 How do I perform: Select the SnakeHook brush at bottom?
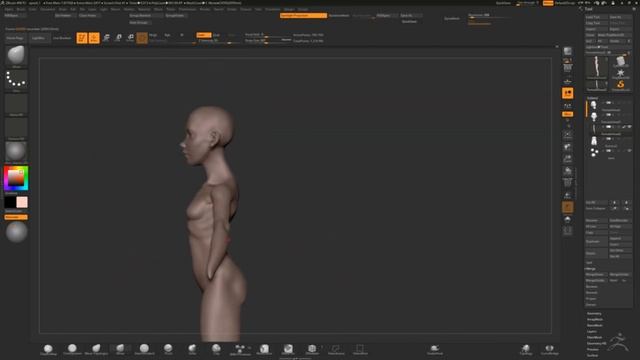click(434, 349)
